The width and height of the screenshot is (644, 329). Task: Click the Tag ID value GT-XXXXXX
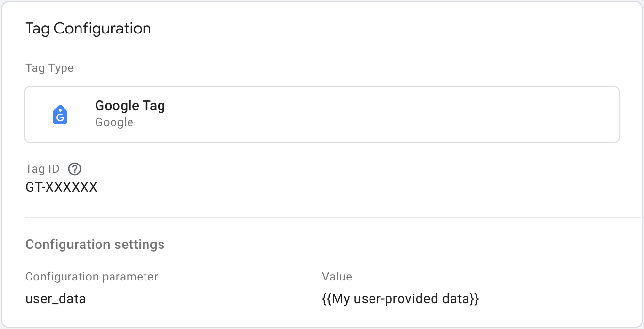click(x=62, y=187)
